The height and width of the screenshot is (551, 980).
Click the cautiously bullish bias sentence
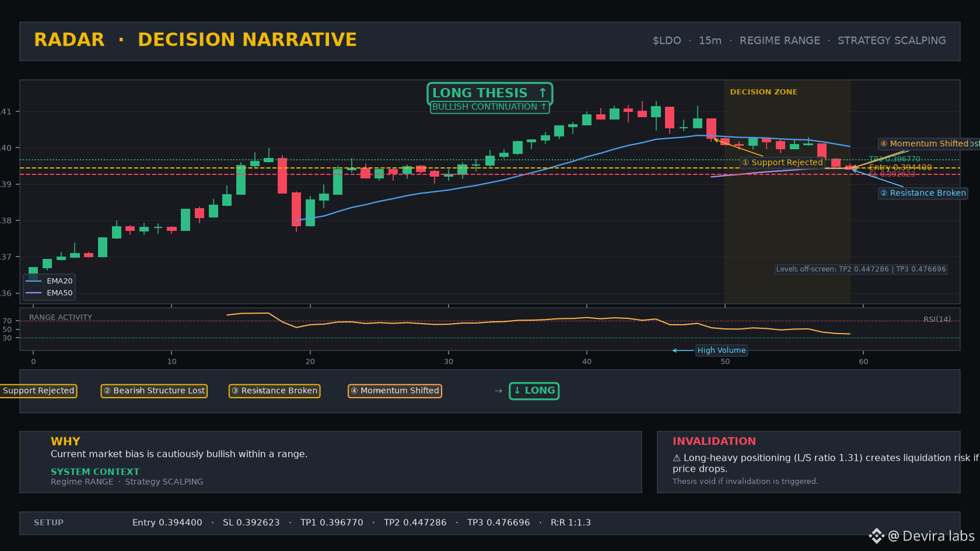(179, 454)
